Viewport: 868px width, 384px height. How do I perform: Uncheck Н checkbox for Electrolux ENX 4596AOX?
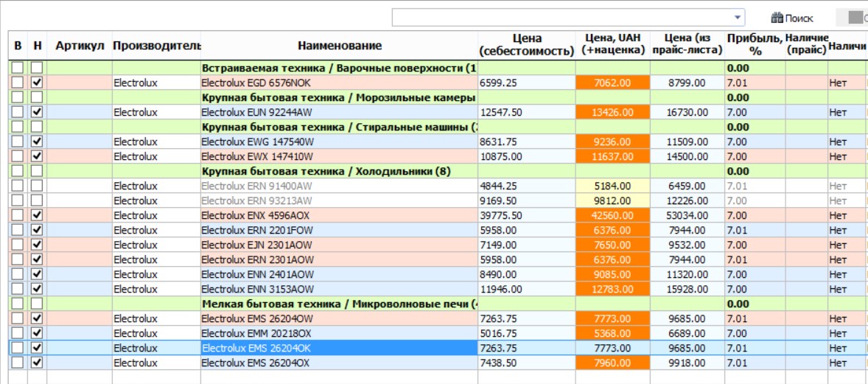coord(37,215)
